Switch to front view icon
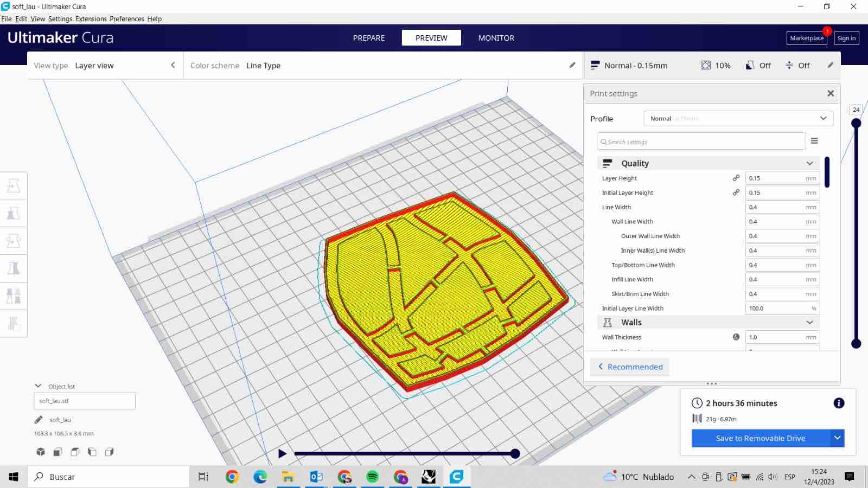The image size is (868, 488). (58, 452)
